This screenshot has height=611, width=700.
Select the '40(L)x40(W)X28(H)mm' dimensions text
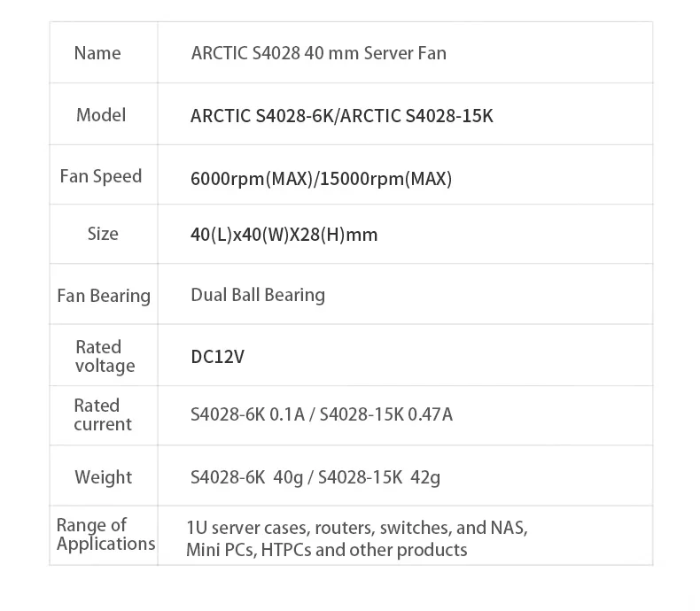click(284, 236)
